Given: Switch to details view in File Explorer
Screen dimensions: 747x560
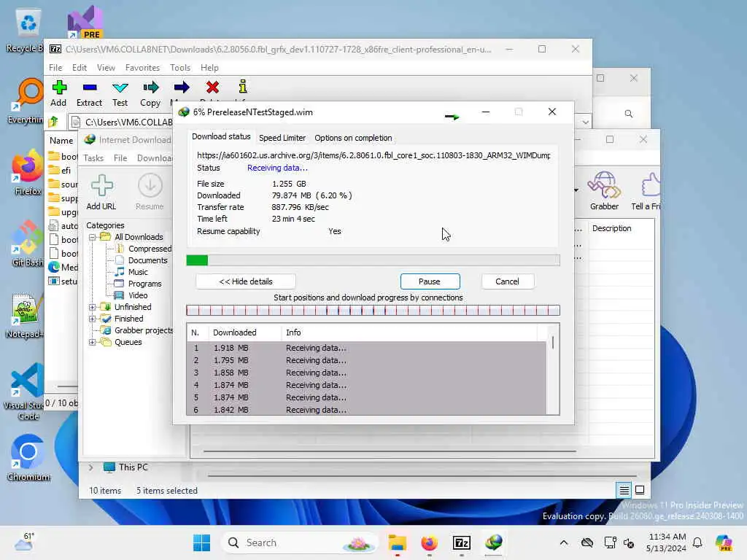Looking at the screenshot, I should point(624,490).
